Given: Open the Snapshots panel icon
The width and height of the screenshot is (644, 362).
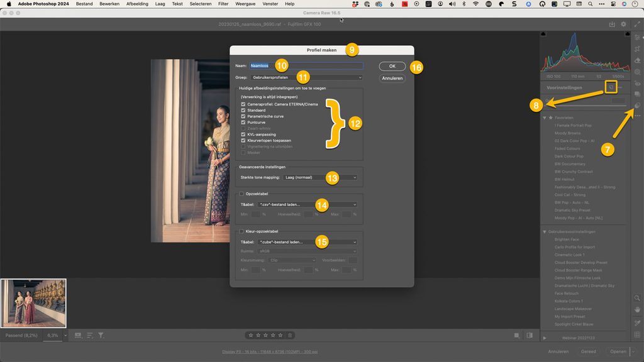Looking at the screenshot, I should (x=637, y=94).
